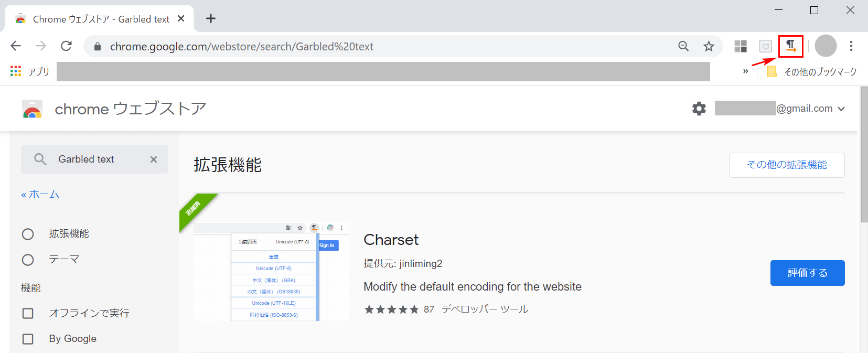Enable the オフラインで実行 checkbox
Viewport: 868px width, 353px height.
click(x=28, y=313)
